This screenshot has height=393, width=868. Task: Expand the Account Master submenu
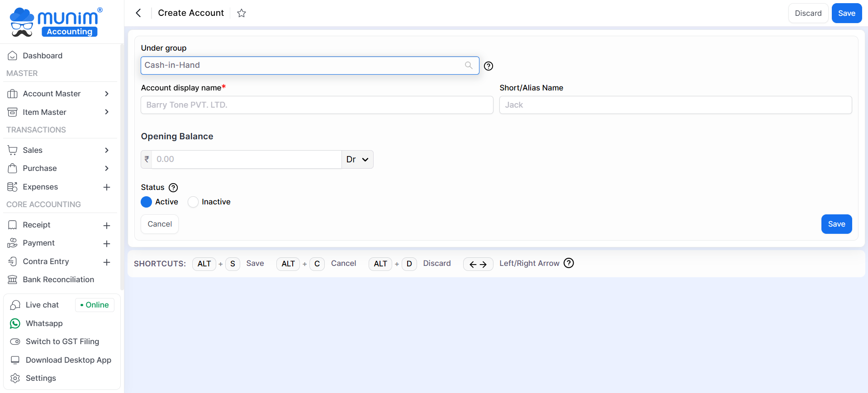coord(107,94)
